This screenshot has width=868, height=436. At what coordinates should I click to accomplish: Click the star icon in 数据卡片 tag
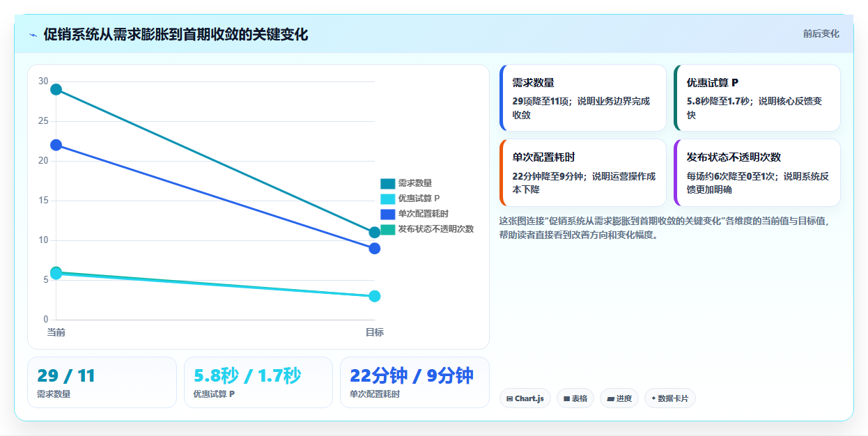click(x=653, y=399)
